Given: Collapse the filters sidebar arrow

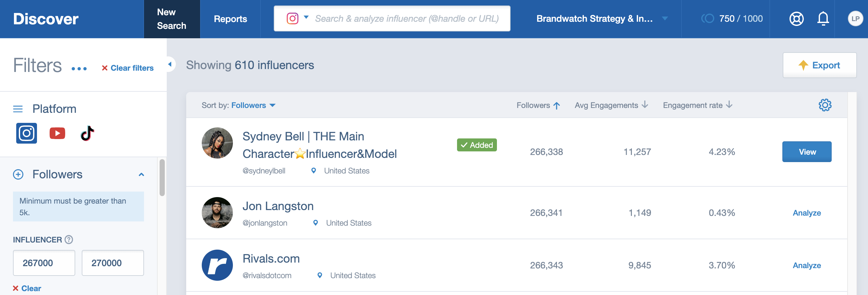Looking at the screenshot, I should click(170, 64).
